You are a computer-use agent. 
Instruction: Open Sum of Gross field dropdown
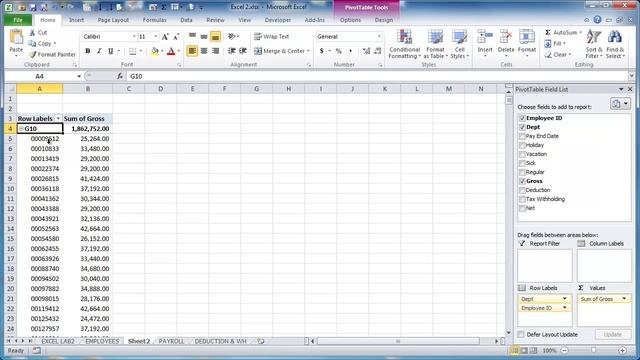(x=624, y=299)
